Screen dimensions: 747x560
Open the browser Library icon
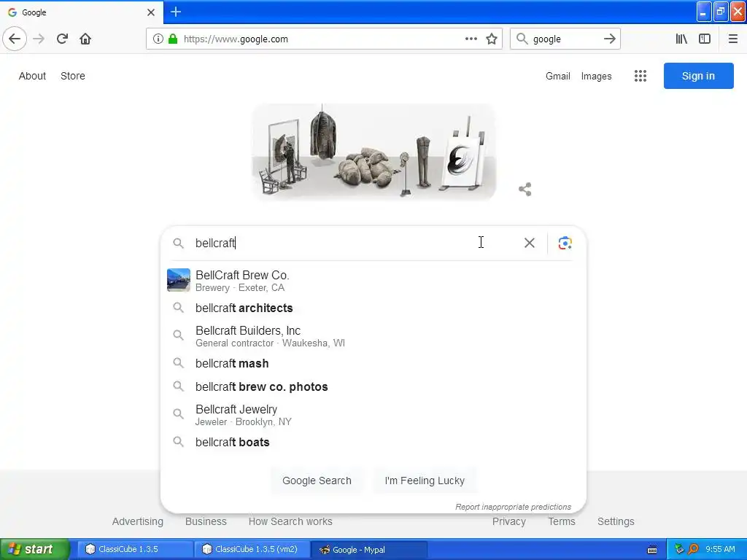(x=681, y=39)
